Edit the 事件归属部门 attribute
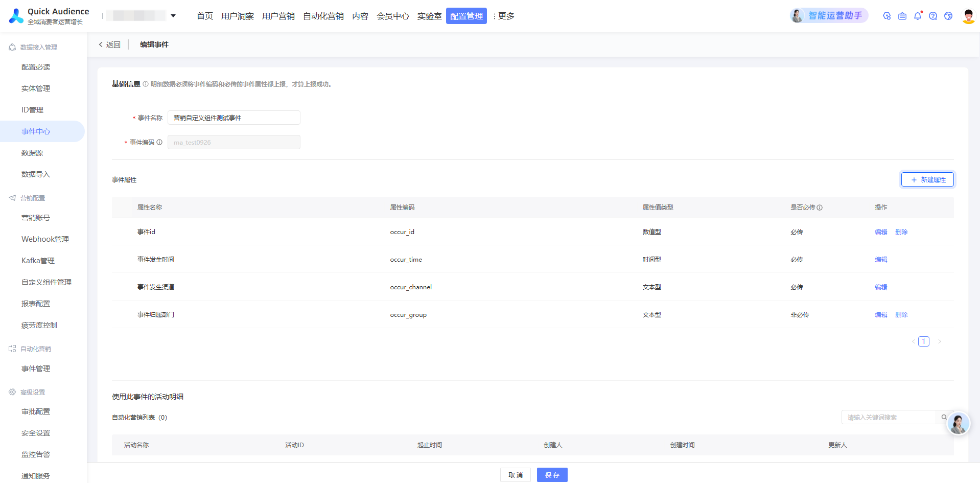The width and height of the screenshot is (980, 483). tap(881, 315)
